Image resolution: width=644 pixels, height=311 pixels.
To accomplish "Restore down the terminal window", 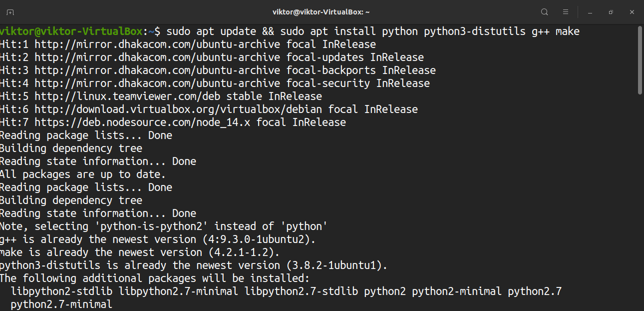I will click(611, 12).
